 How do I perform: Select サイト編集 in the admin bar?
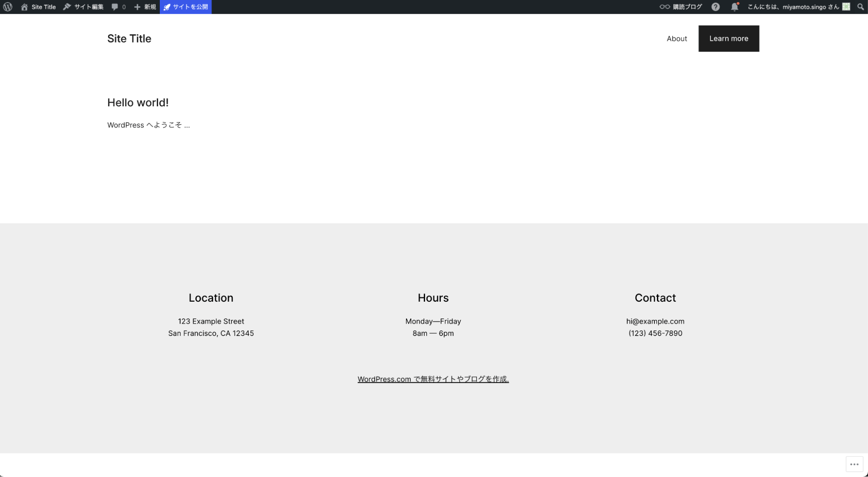88,7
